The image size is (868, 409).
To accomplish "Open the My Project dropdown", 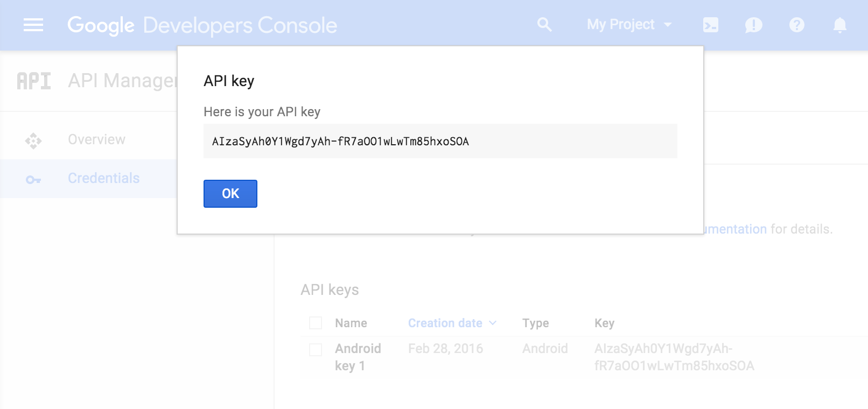I will (x=629, y=25).
